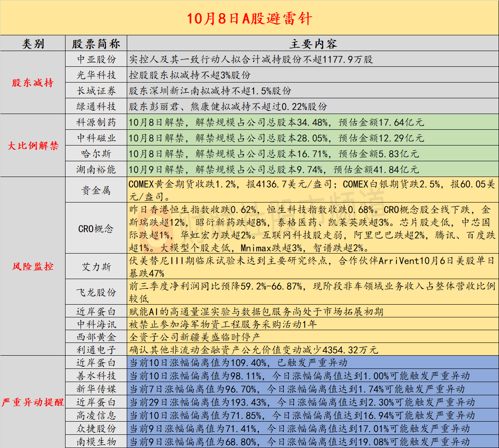The image size is (499, 448).
Task: Click the text '股东深圳新江南拟减持不超1.5%股份'
Action: tap(210, 91)
